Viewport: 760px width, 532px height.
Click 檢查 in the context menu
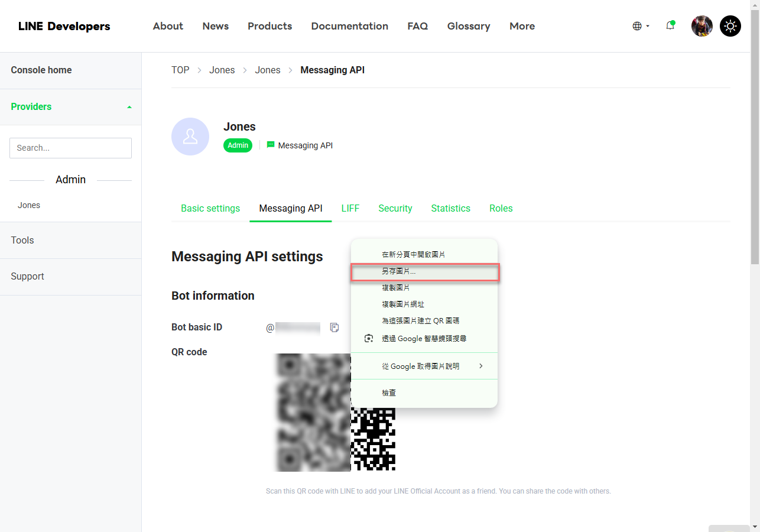point(424,393)
